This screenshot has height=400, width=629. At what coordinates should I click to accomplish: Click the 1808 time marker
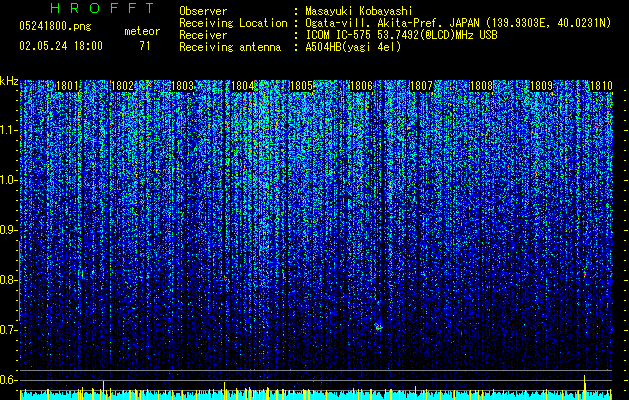(481, 86)
